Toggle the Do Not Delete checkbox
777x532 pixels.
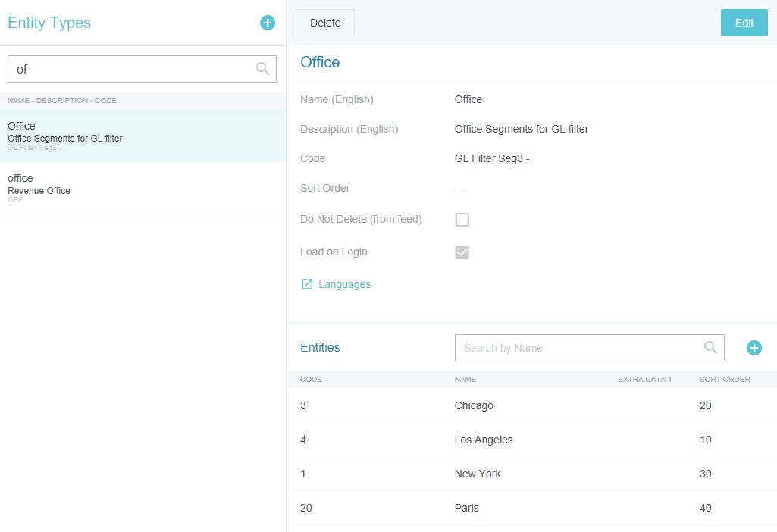pos(462,220)
